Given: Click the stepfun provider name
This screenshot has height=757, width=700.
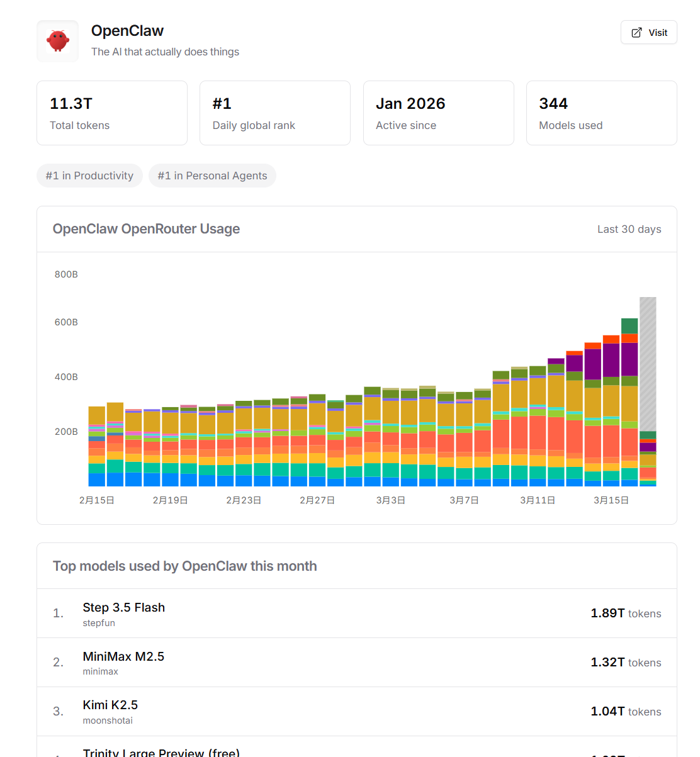Looking at the screenshot, I should pos(99,623).
